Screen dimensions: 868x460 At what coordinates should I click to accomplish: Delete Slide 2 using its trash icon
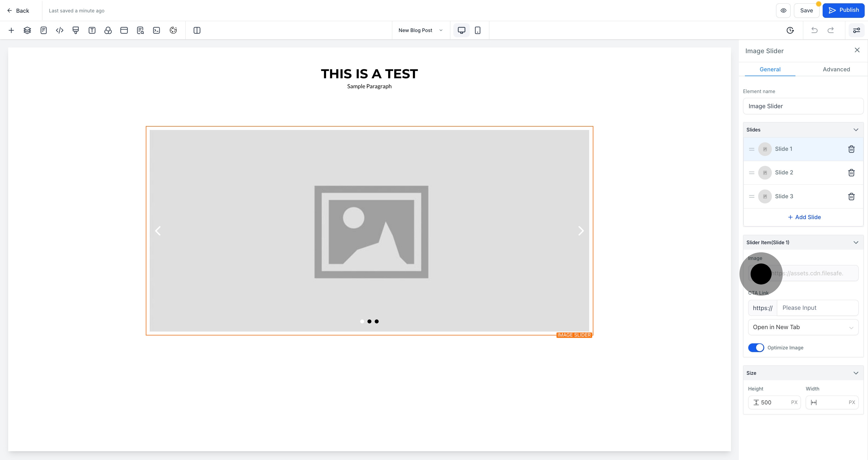(851, 172)
